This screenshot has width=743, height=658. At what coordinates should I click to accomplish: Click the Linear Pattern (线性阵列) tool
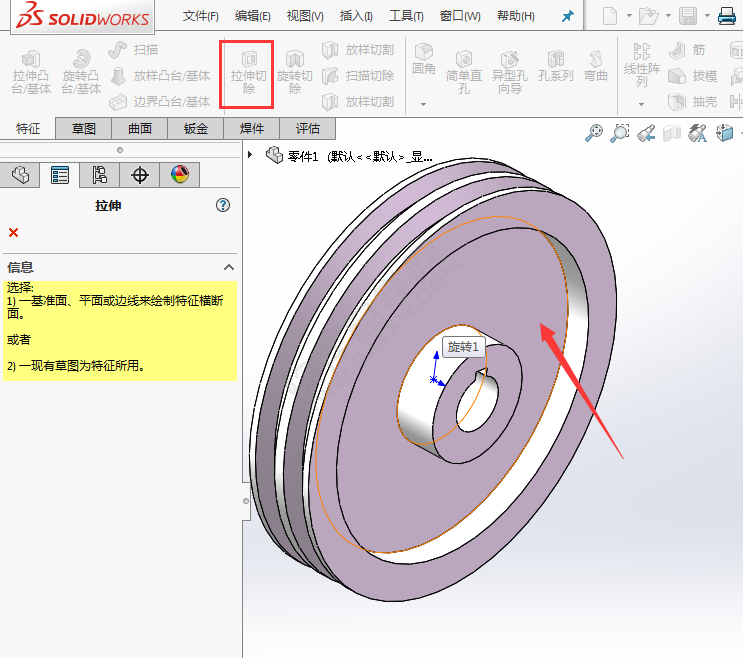tap(642, 65)
